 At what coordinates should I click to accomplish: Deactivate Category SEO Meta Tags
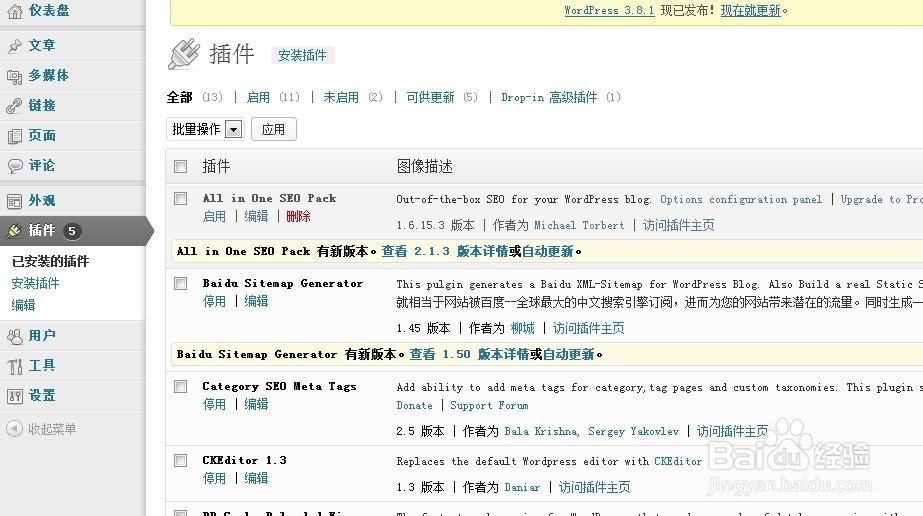pyautogui.click(x=214, y=404)
